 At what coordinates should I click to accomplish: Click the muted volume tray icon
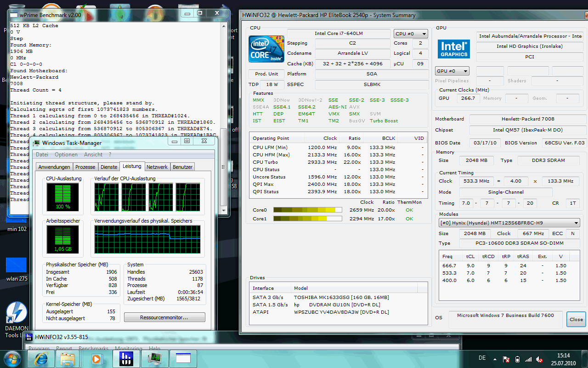539,359
